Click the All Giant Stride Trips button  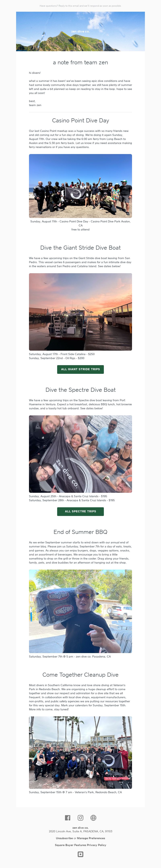80,369
